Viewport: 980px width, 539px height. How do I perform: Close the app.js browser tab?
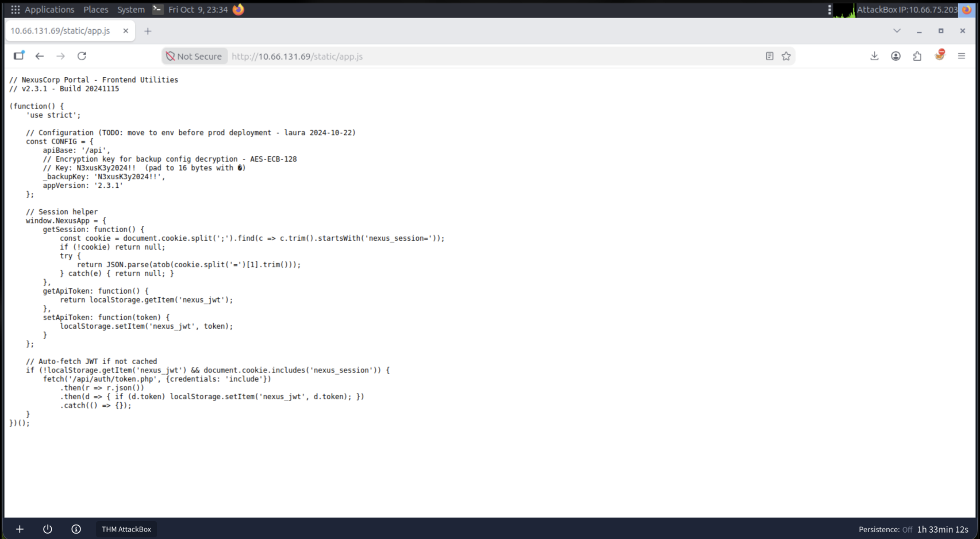125,31
